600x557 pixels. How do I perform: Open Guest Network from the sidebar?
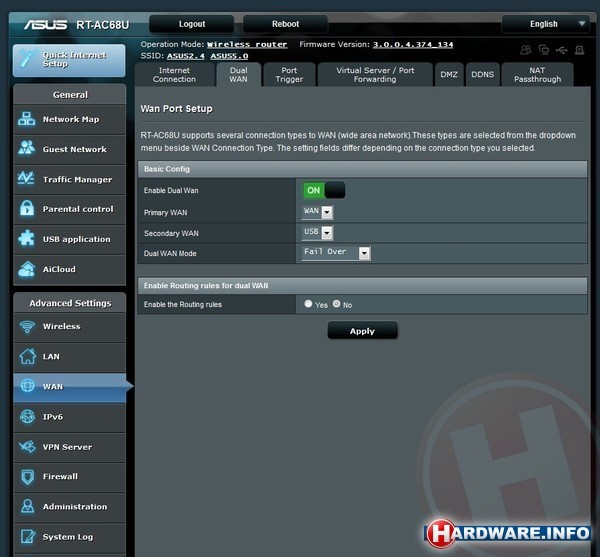[x=75, y=149]
